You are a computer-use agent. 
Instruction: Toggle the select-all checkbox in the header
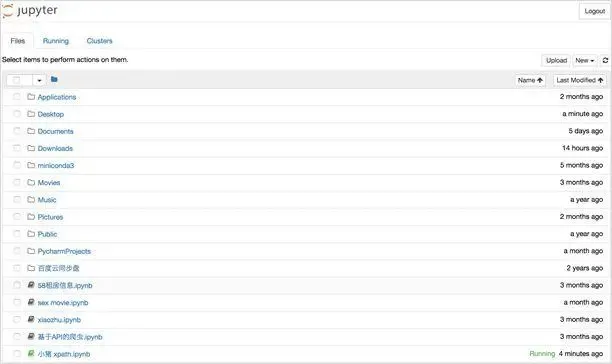point(16,80)
